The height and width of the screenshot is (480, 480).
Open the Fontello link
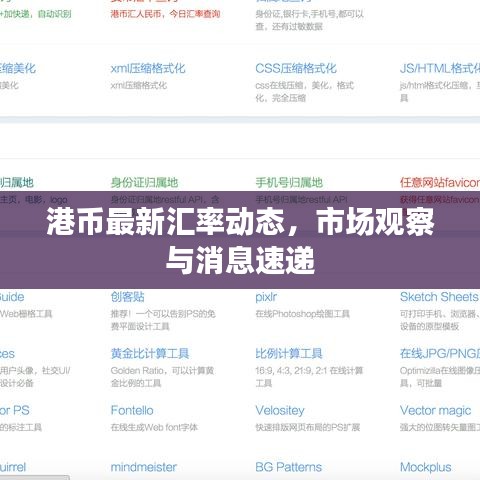(x=132, y=410)
